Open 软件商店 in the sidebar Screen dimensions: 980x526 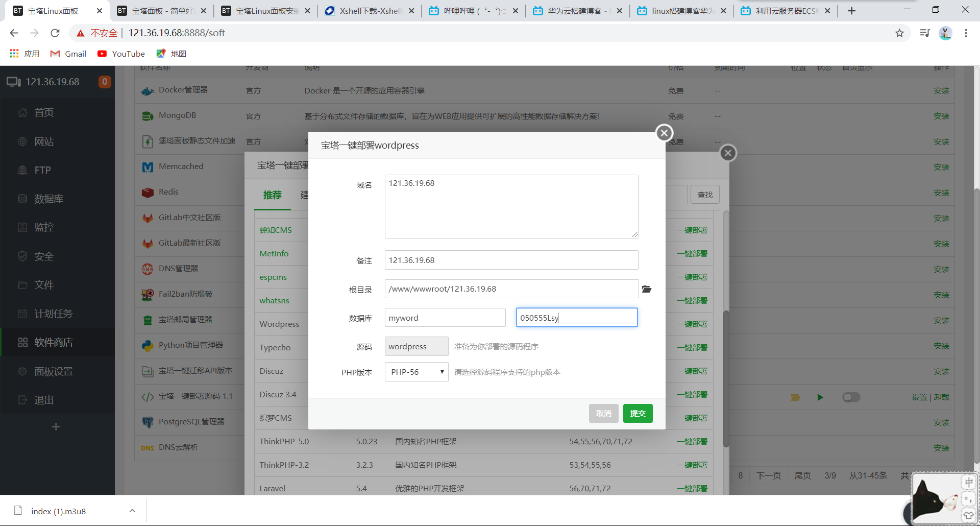(53, 342)
